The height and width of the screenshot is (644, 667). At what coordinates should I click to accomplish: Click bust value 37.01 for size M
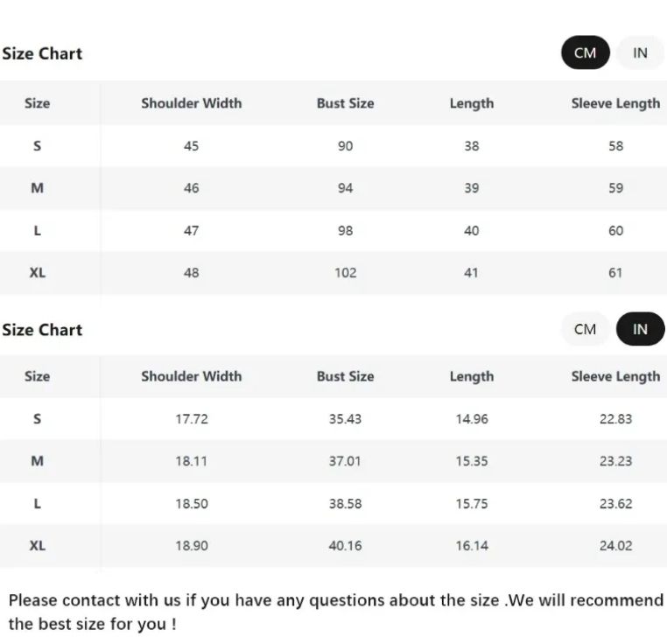(x=345, y=461)
